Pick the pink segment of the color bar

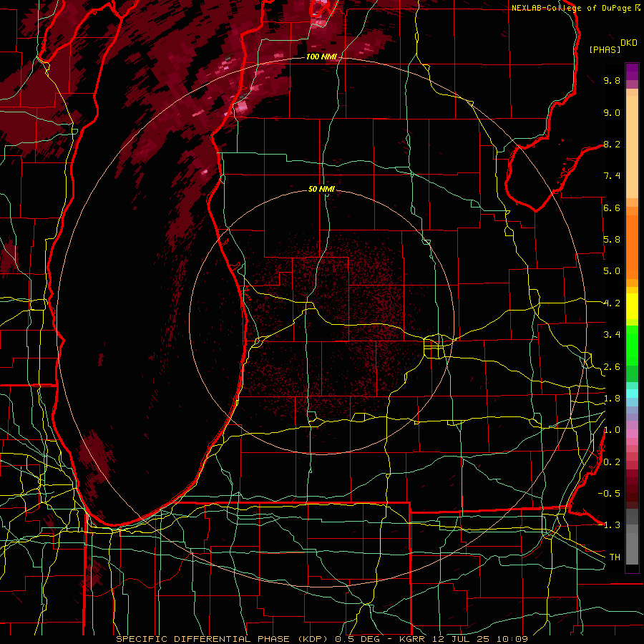tap(632, 434)
